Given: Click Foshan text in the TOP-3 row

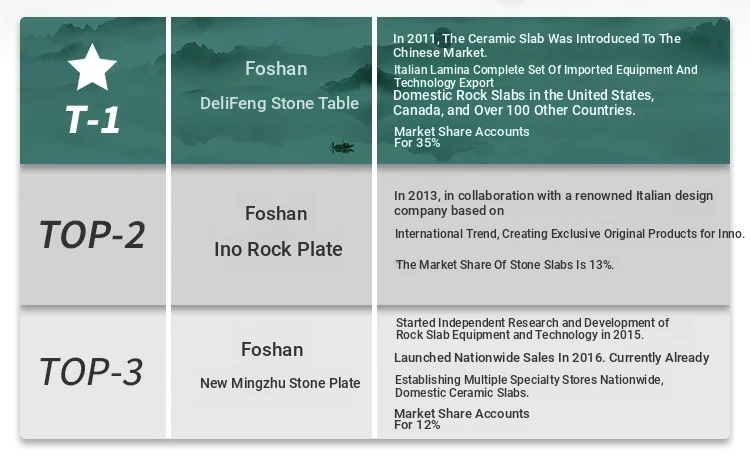Looking at the screenshot, I should click(x=272, y=350).
